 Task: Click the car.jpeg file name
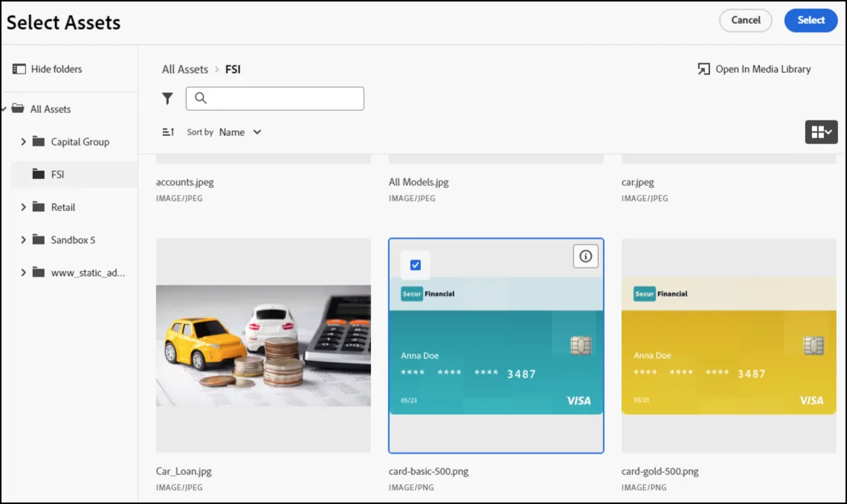(x=637, y=182)
